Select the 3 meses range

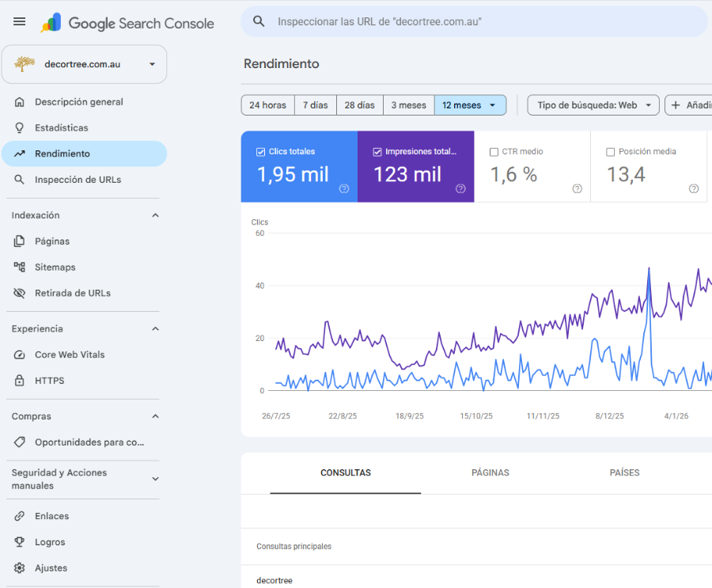pos(409,105)
